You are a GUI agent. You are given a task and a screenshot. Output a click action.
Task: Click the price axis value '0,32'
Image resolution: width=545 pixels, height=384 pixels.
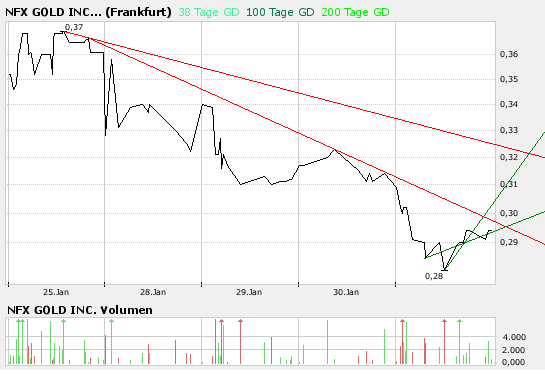(509, 157)
